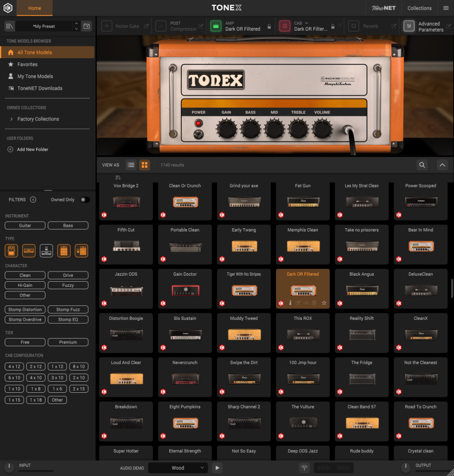Viewport: 454px width, 476px height.
Task: Adjust the amp GAIN knob
Action: pyautogui.click(x=226, y=129)
